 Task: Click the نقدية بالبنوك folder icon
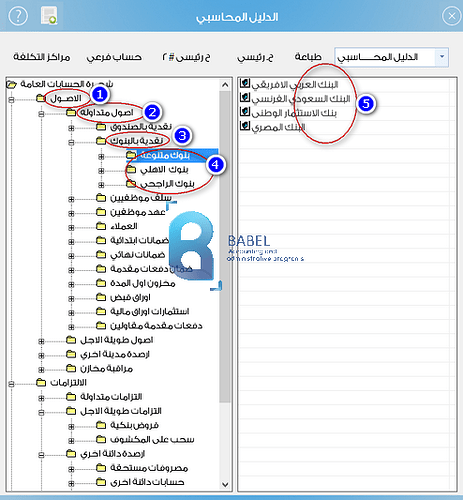(101, 141)
